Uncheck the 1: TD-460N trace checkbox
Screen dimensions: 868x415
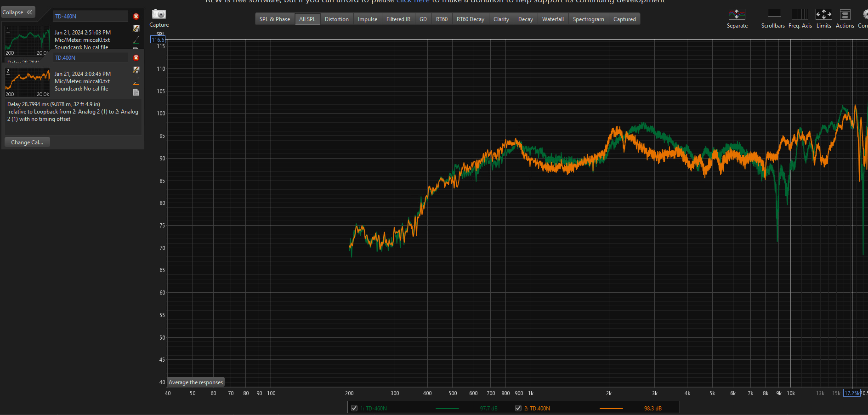[354, 408]
